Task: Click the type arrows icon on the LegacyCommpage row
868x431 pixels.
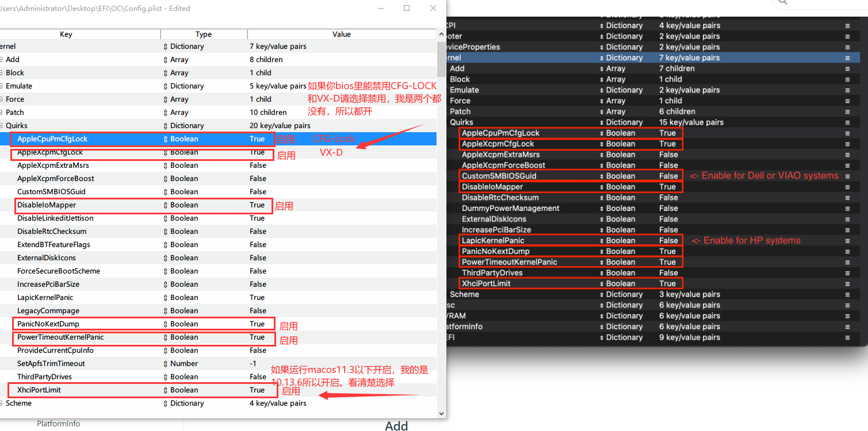Action: click(x=166, y=311)
